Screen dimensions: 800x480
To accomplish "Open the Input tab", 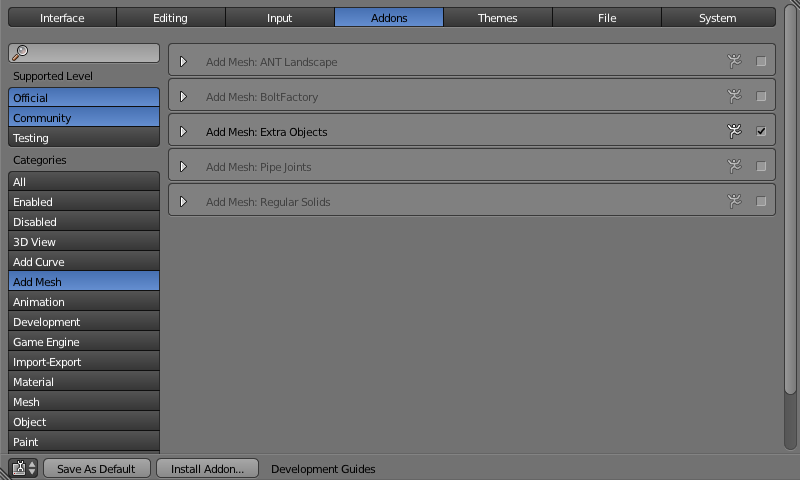I will (280, 18).
